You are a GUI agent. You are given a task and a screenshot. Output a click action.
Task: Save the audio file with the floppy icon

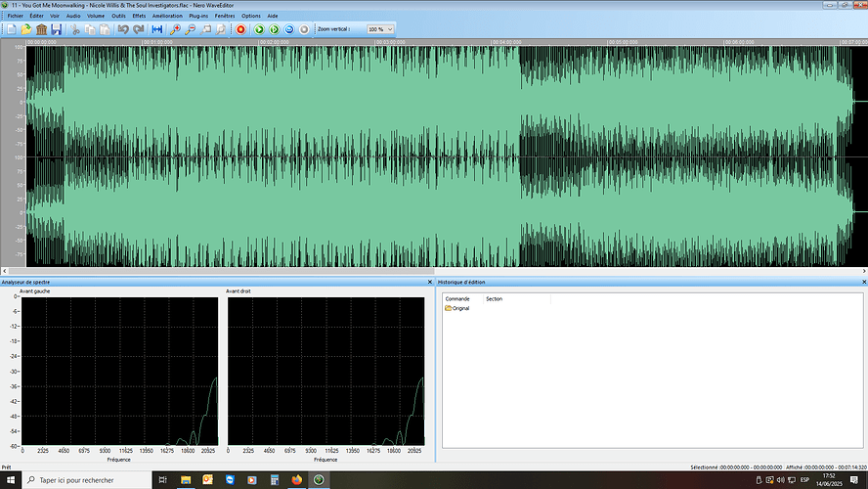point(56,29)
